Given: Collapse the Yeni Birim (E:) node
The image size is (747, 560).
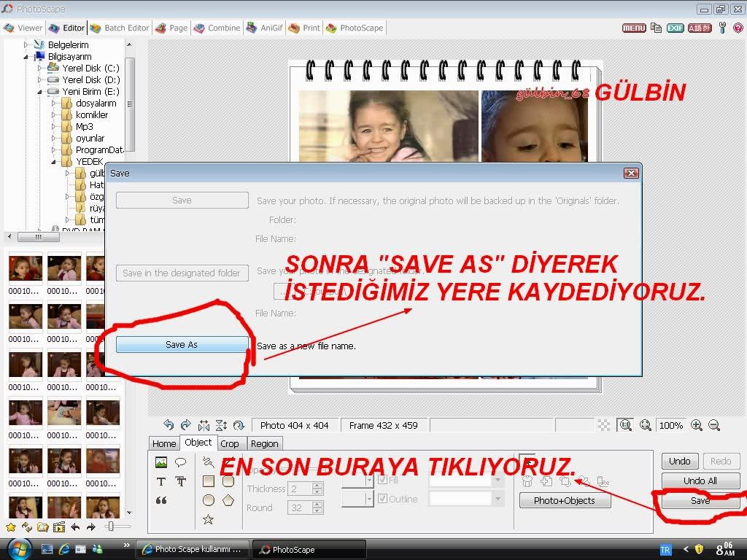Looking at the screenshot, I should [40, 91].
